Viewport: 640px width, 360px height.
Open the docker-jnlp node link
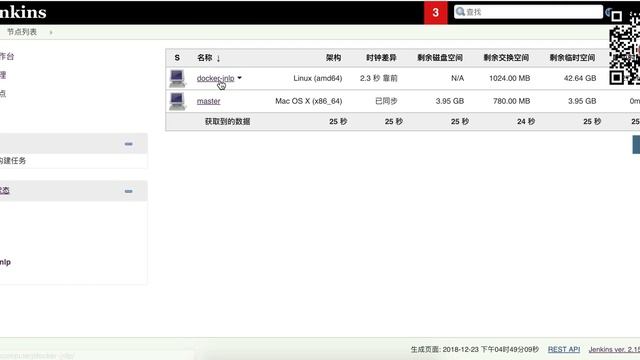[216, 78]
